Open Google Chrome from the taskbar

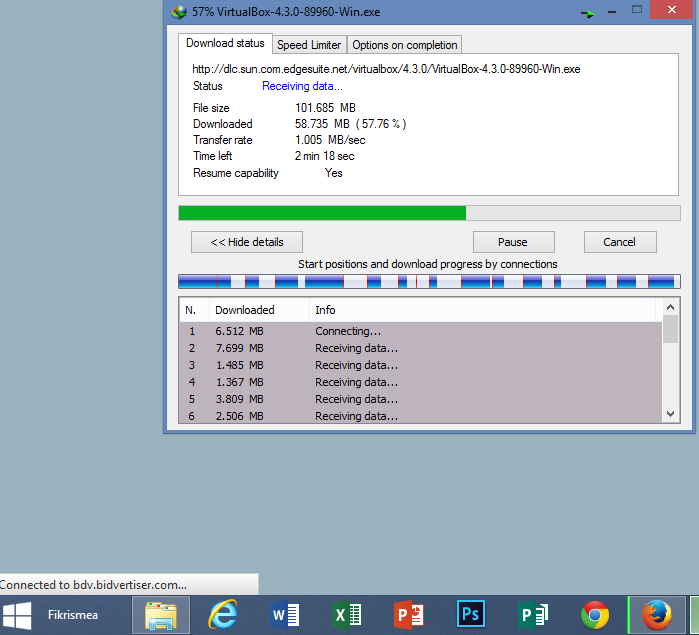click(595, 615)
